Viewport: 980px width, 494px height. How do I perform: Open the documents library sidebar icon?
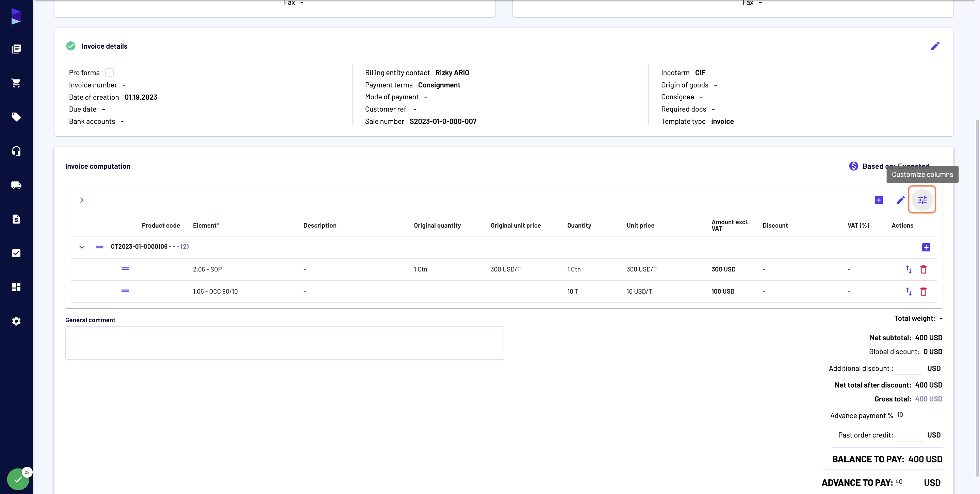pyautogui.click(x=16, y=49)
